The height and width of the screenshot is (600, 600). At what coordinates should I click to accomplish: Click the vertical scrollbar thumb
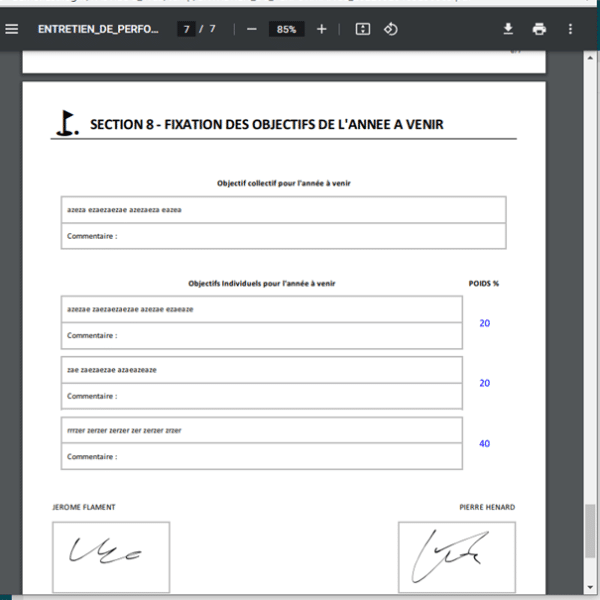coord(590,531)
